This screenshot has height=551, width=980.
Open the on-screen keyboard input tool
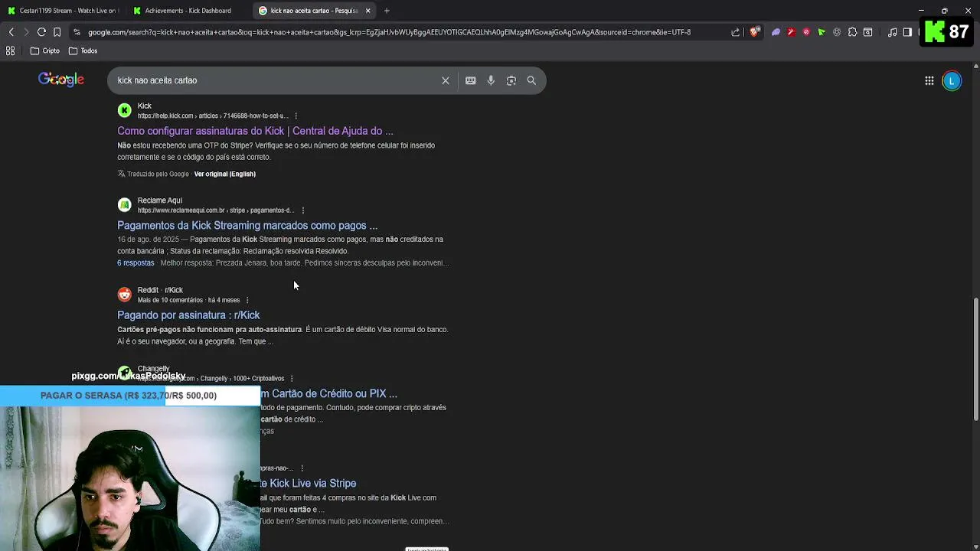click(x=471, y=80)
